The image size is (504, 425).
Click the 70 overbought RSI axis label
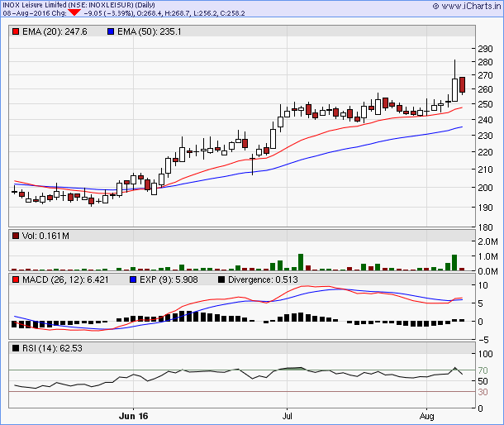point(483,370)
